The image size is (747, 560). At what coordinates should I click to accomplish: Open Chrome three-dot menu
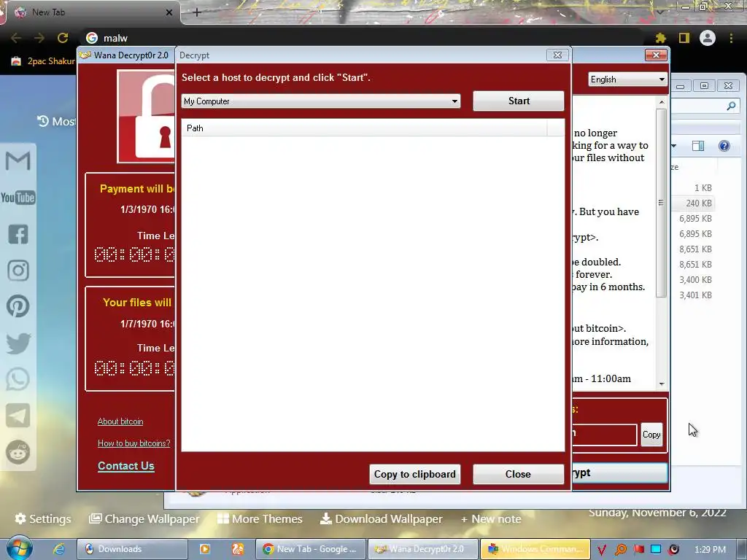tap(731, 38)
